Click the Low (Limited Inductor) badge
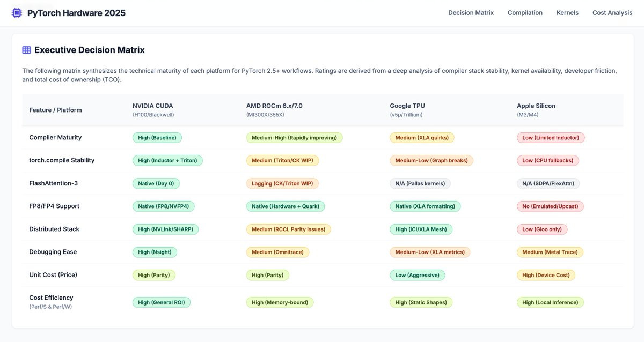 [x=551, y=138]
